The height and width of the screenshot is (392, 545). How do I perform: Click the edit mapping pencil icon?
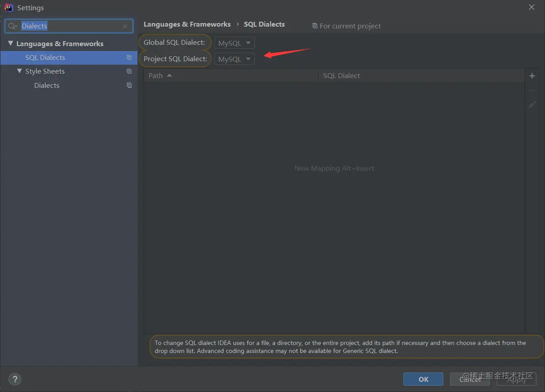(532, 105)
